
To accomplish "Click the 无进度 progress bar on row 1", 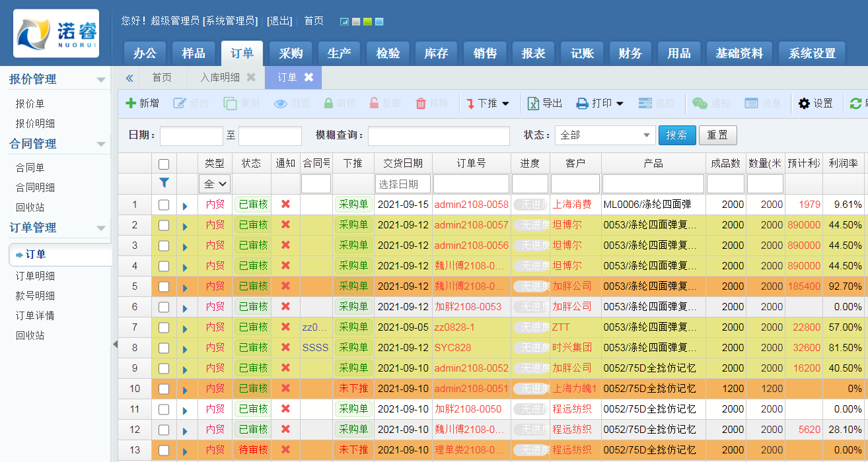I will 530,204.
